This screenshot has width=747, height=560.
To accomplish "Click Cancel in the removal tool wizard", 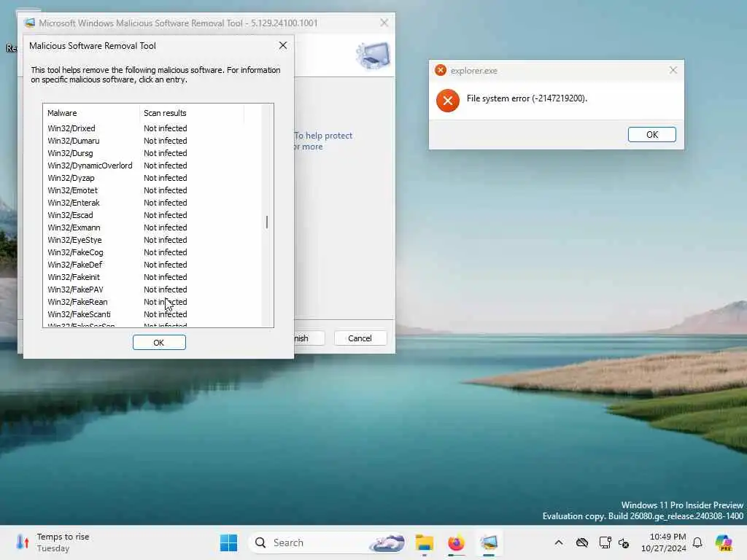I will point(360,338).
